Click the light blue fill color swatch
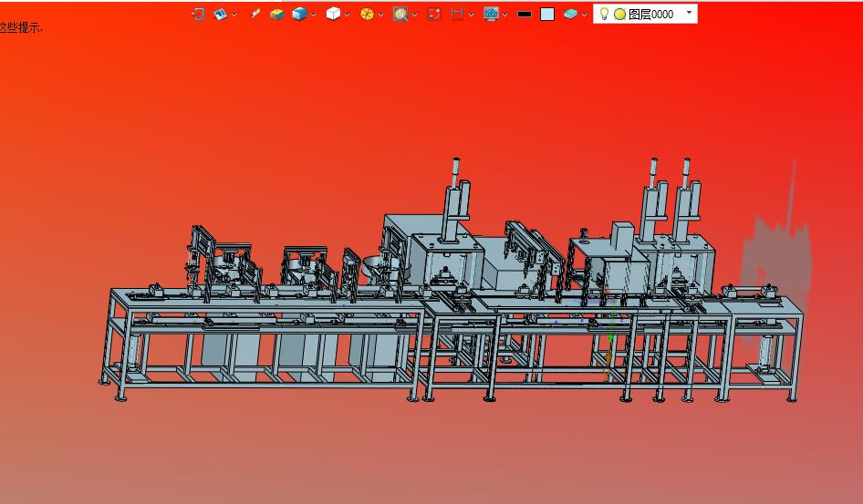Viewport: 863px width, 504px height. pyautogui.click(x=547, y=14)
